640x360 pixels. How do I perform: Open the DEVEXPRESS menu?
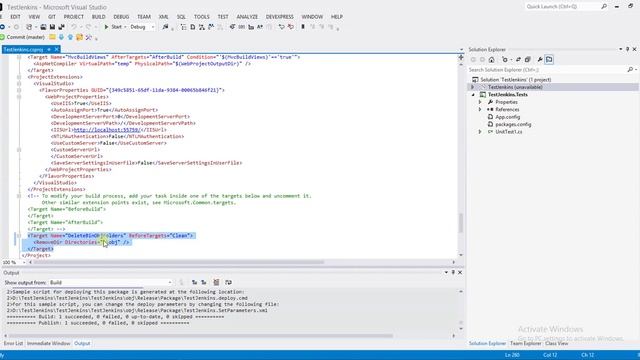pyautogui.click(x=280, y=17)
